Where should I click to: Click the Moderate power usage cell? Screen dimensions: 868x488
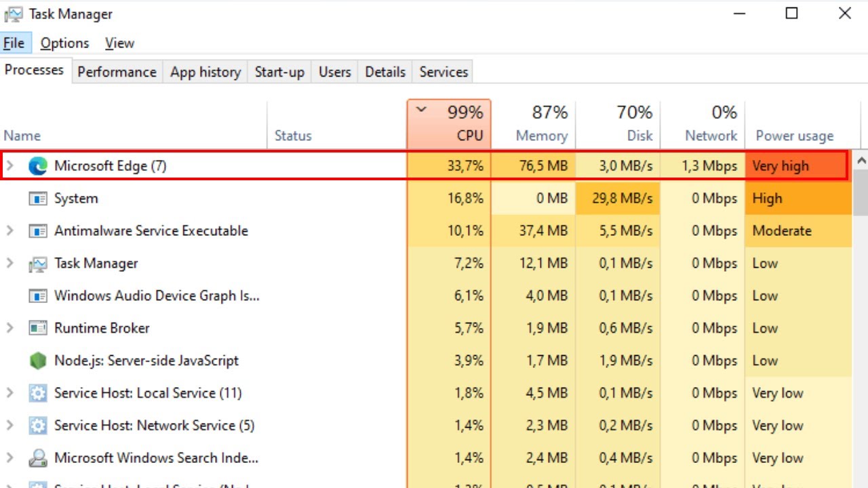(x=799, y=231)
